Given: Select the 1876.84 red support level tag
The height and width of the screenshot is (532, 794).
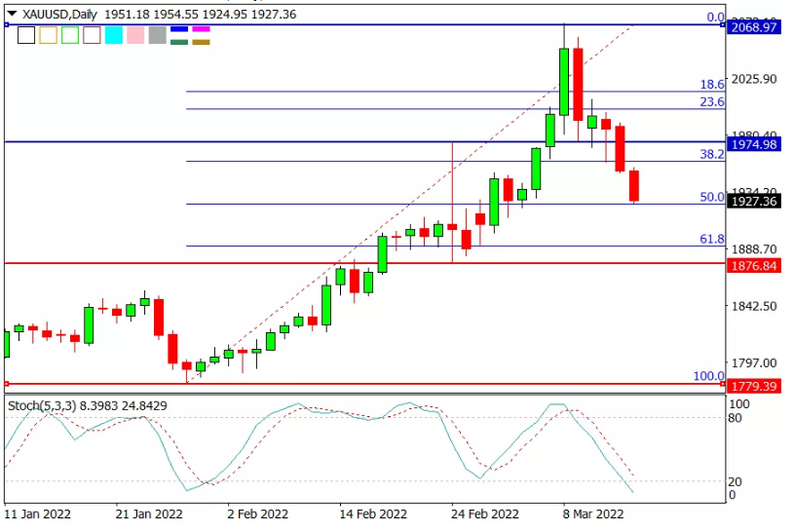Looking at the screenshot, I should 754,265.
